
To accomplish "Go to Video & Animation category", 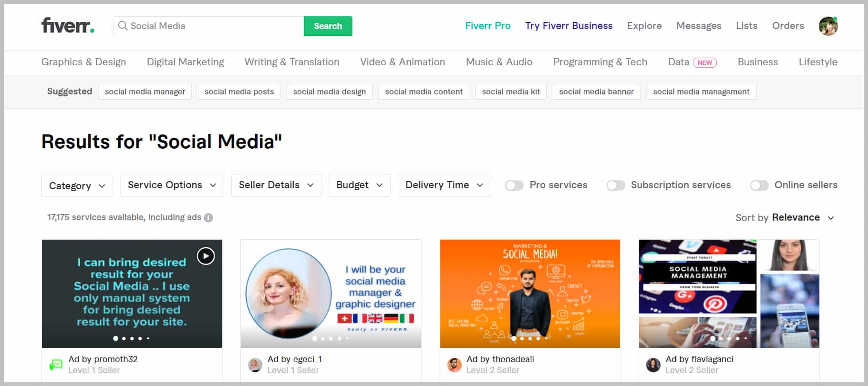I will 403,62.
